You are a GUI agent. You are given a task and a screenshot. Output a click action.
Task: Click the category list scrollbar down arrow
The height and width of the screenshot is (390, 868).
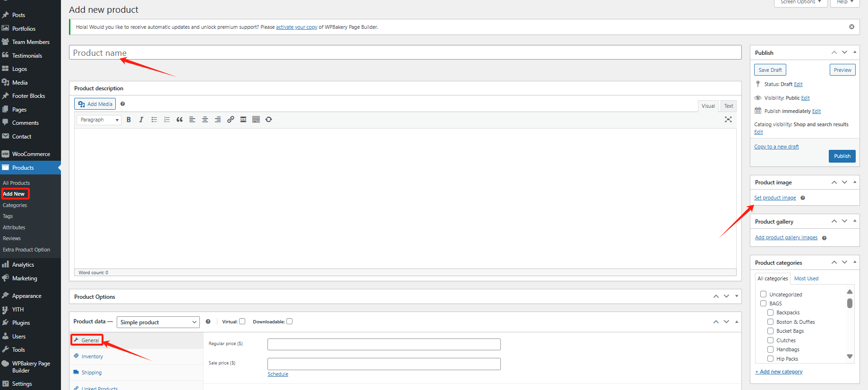[850, 356]
